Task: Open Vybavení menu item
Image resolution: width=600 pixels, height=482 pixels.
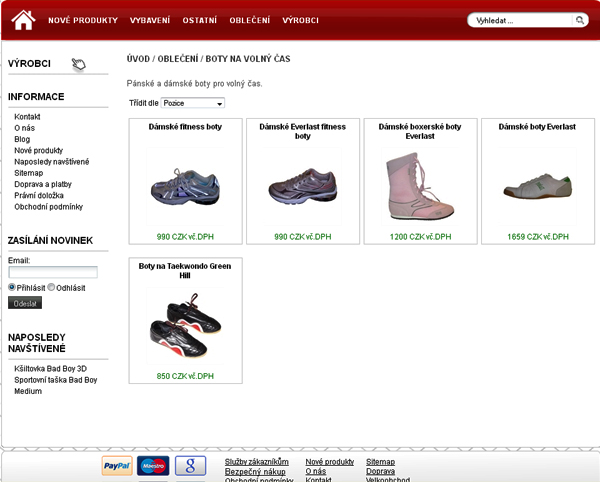Action: pos(150,20)
